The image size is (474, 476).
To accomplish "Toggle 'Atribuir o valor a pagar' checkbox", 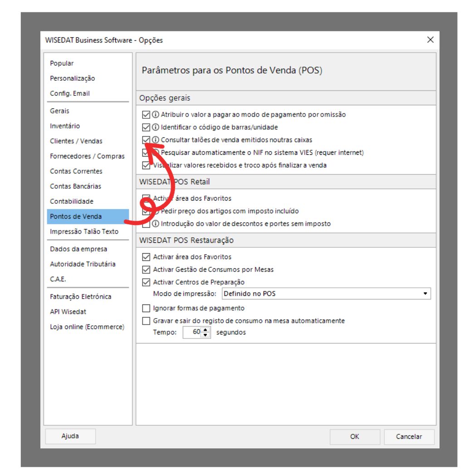I will pyautogui.click(x=146, y=115).
